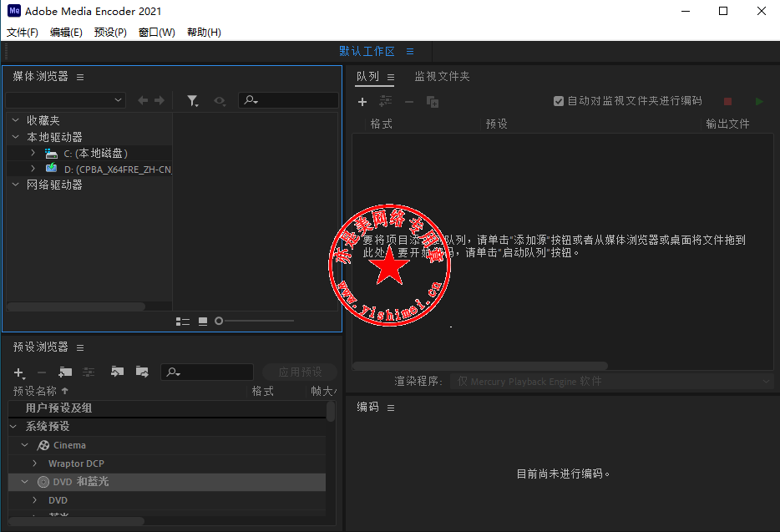Image resolution: width=780 pixels, height=532 pixels.
Task: Click the Preset Browser search field
Action: (x=207, y=372)
